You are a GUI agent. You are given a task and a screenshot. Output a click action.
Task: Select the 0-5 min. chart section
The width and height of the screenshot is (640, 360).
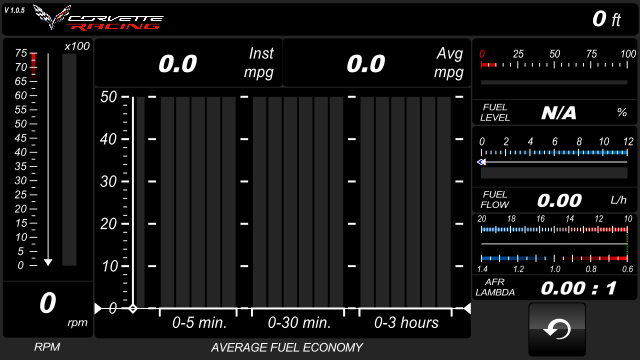[198, 202]
